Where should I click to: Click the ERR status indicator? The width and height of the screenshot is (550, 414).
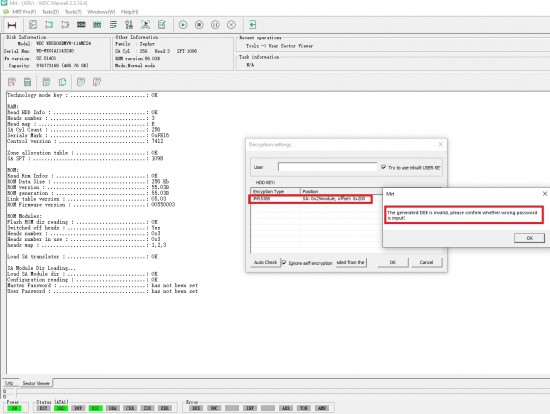pos(165,408)
